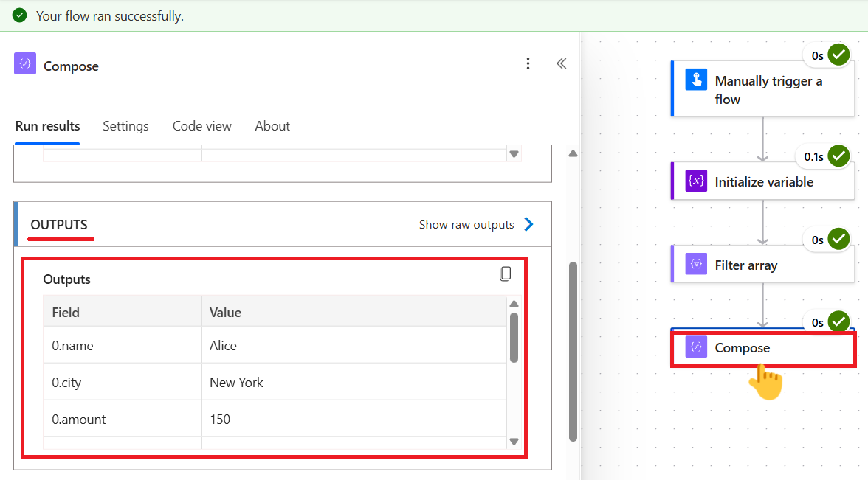Click the Initialize variable node icon
Image resolution: width=868 pixels, height=480 pixels.
click(x=696, y=181)
